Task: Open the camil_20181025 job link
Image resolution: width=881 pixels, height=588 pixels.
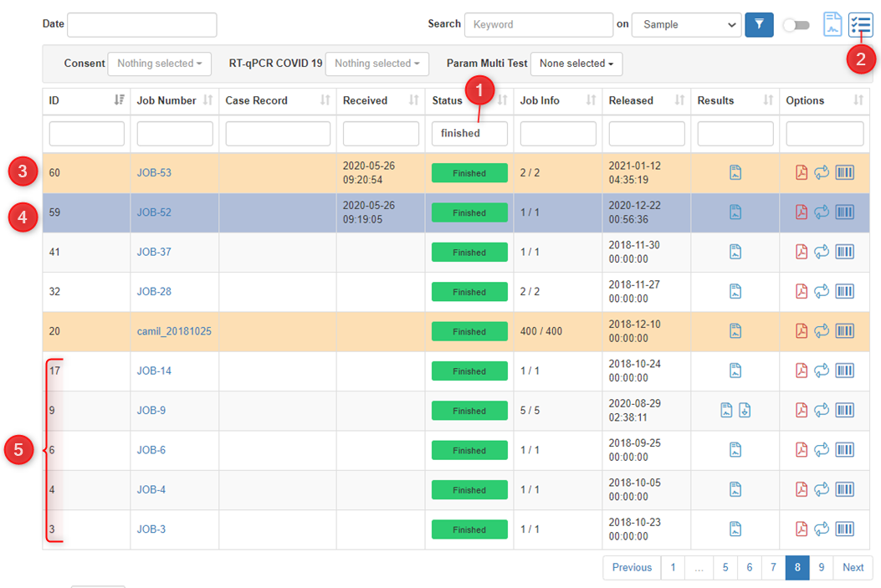Action: 174,331
